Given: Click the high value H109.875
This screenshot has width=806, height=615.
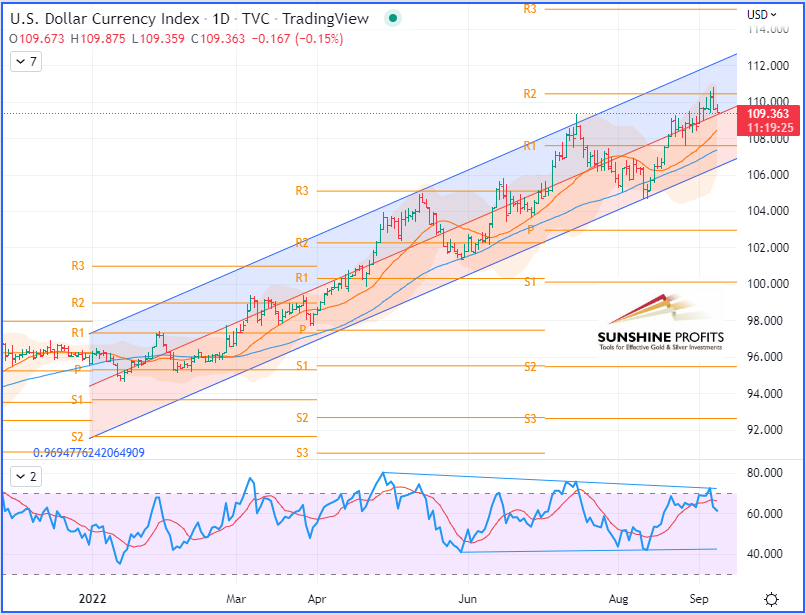Looking at the screenshot, I should point(98,39).
